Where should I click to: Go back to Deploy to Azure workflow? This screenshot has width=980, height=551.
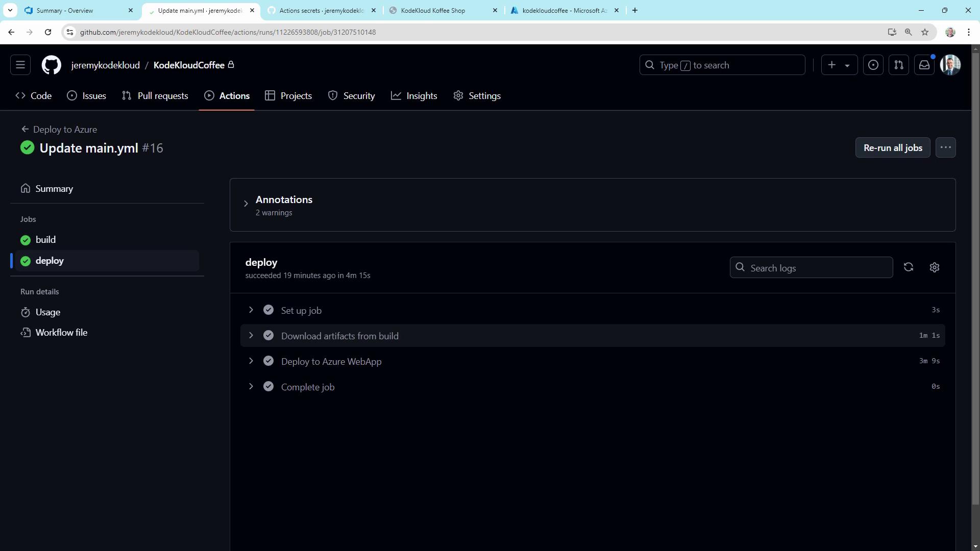tap(65, 130)
